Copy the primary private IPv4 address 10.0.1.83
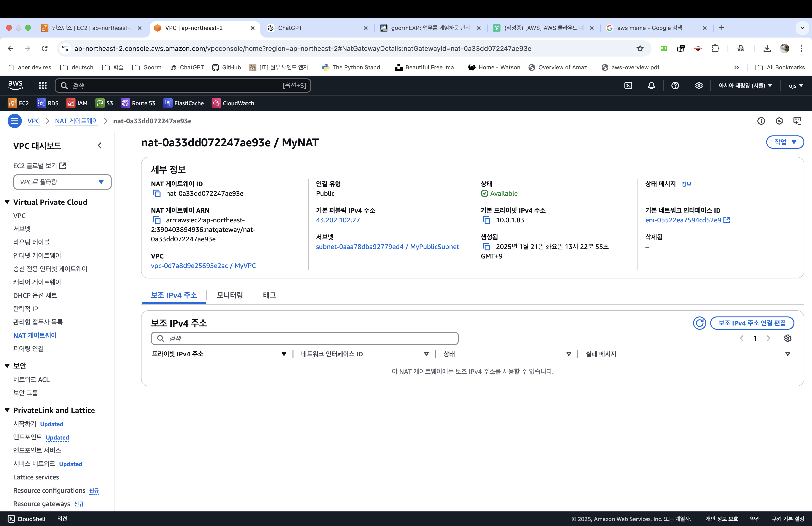The height and width of the screenshot is (526, 812). coord(486,220)
